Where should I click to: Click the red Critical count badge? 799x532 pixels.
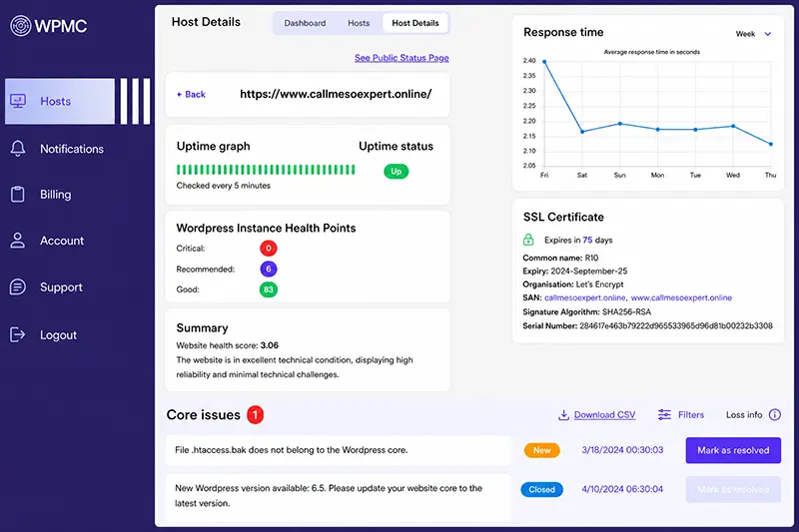click(x=269, y=249)
